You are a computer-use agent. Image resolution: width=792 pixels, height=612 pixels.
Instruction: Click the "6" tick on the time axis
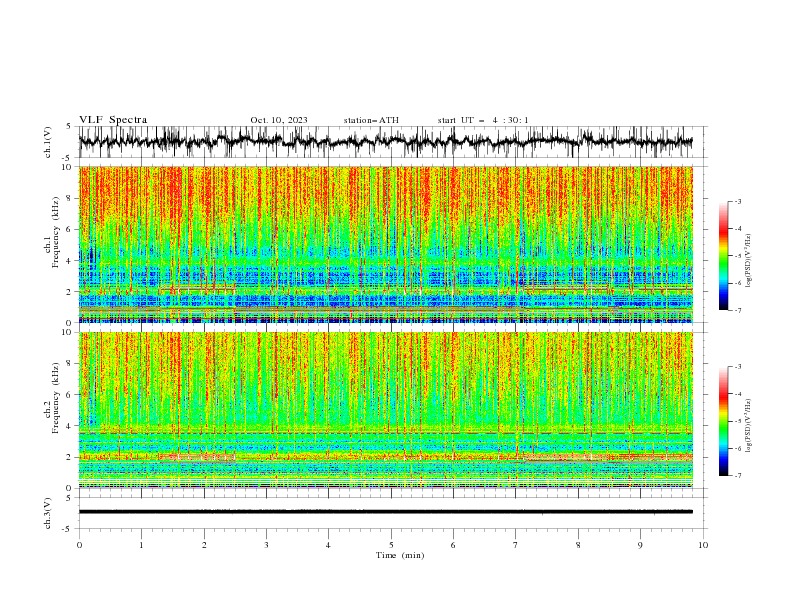pyautogui.click(x=453, y=545)
